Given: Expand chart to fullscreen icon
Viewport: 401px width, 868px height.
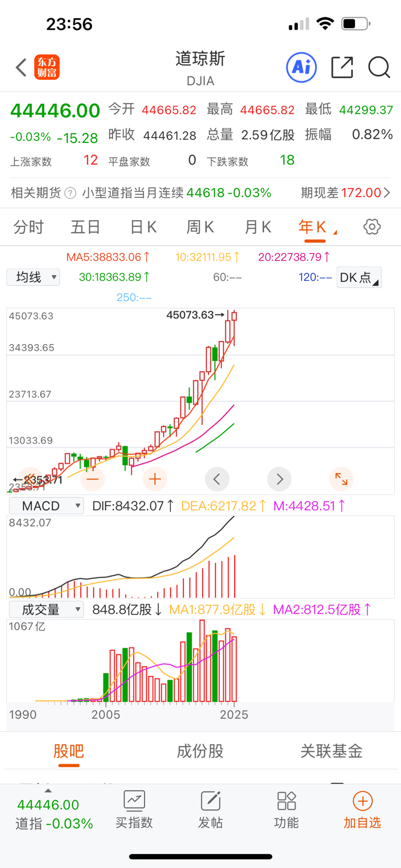Looking at the screenshot, I should (341, 479).
